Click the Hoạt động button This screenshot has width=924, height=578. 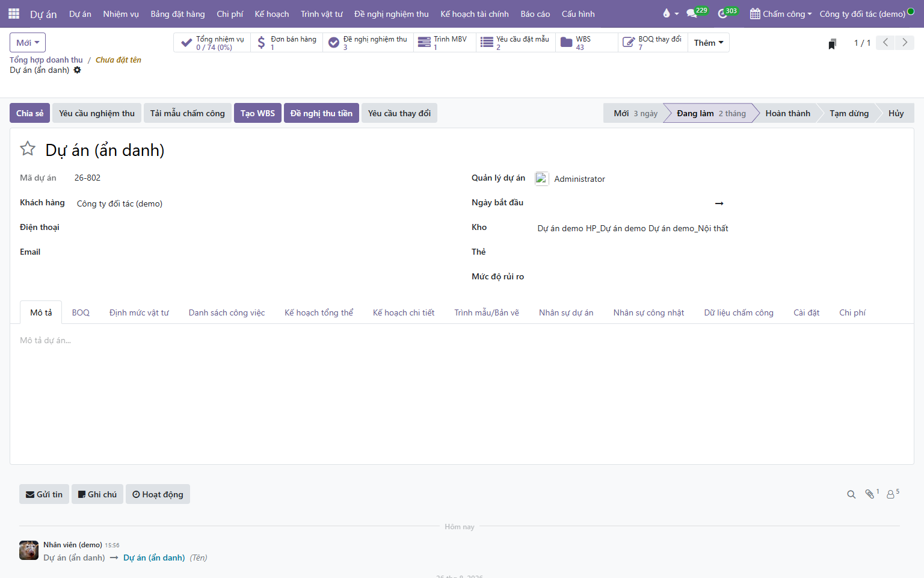[x=158, y=494]
